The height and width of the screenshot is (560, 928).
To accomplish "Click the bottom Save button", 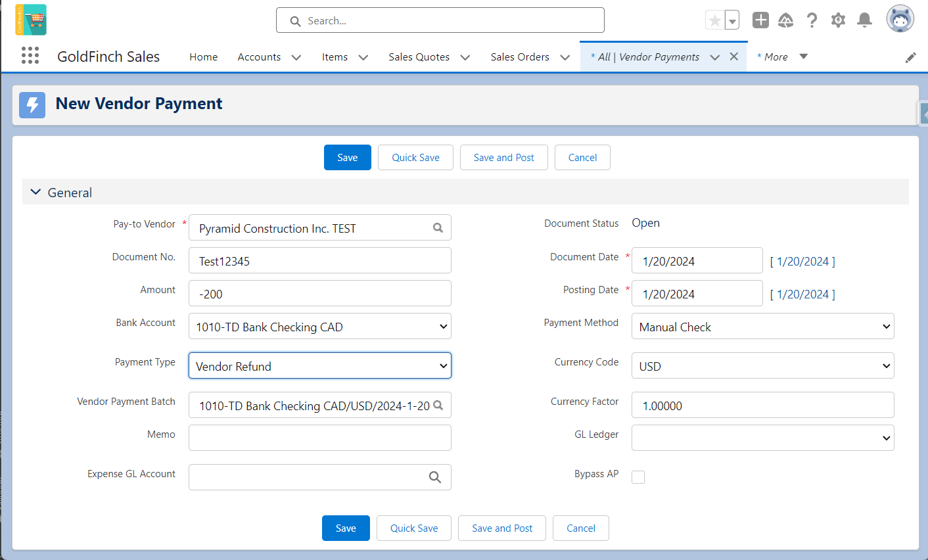I will click(x=346, y=528).
